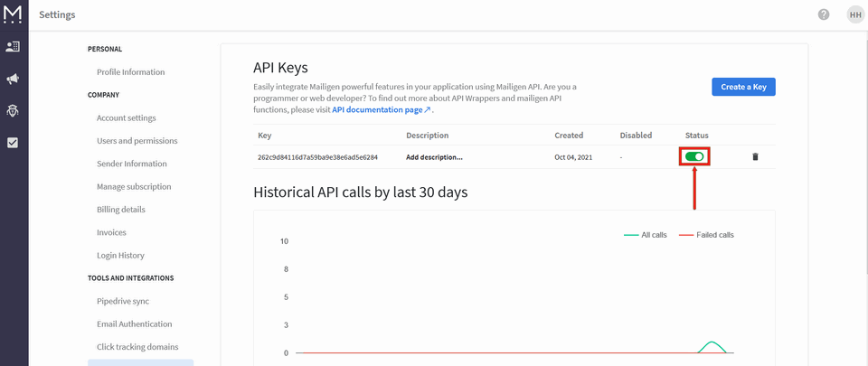Screen dimensions: 868x366
Task: View Login History
Action: pos(120,256)
